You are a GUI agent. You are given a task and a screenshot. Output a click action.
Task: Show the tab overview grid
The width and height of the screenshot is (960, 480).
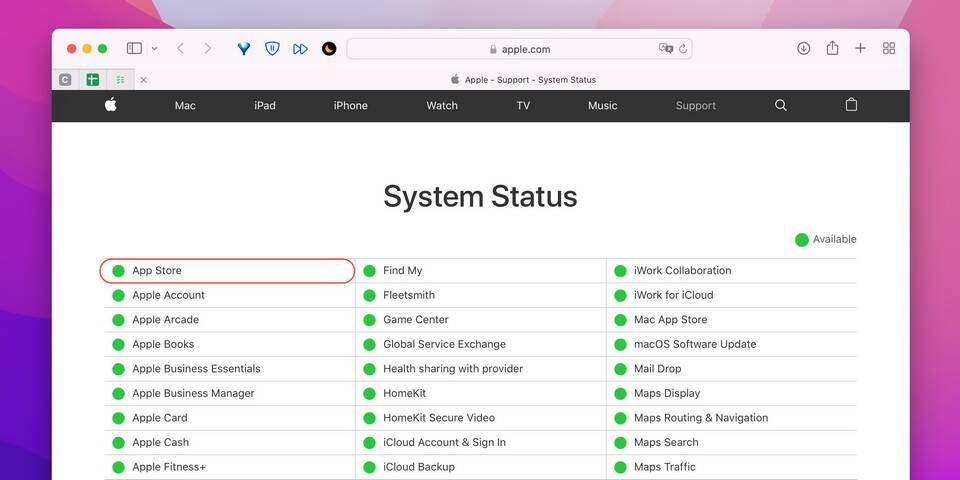tap(889, 48)
